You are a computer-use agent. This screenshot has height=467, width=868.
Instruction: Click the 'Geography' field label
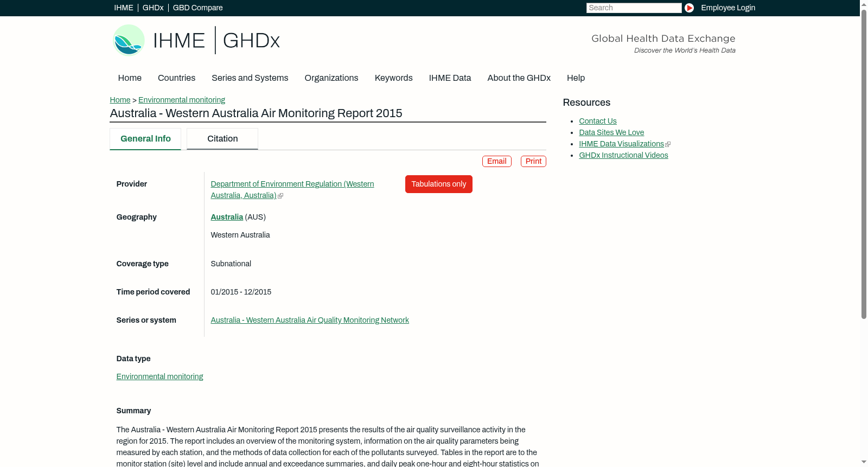(137, 217)
